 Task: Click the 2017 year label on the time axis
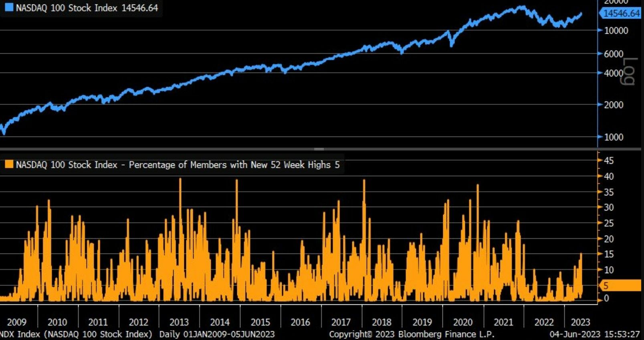341,322
